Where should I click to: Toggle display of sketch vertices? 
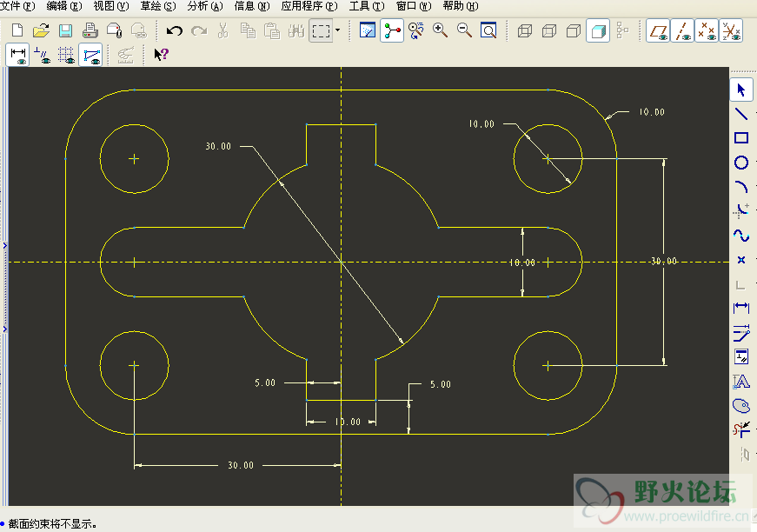tap(90, 55)
